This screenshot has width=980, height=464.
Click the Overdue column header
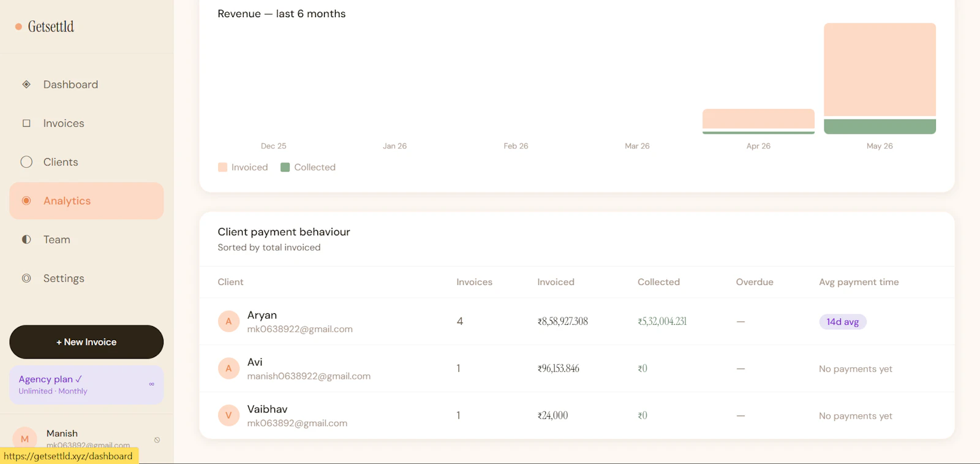(x=755, y=282)
